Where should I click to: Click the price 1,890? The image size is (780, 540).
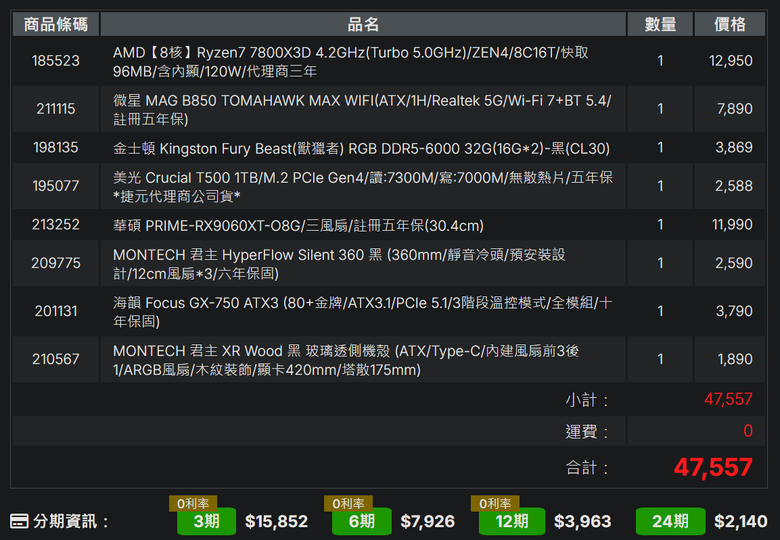click(x=734, y=359)
